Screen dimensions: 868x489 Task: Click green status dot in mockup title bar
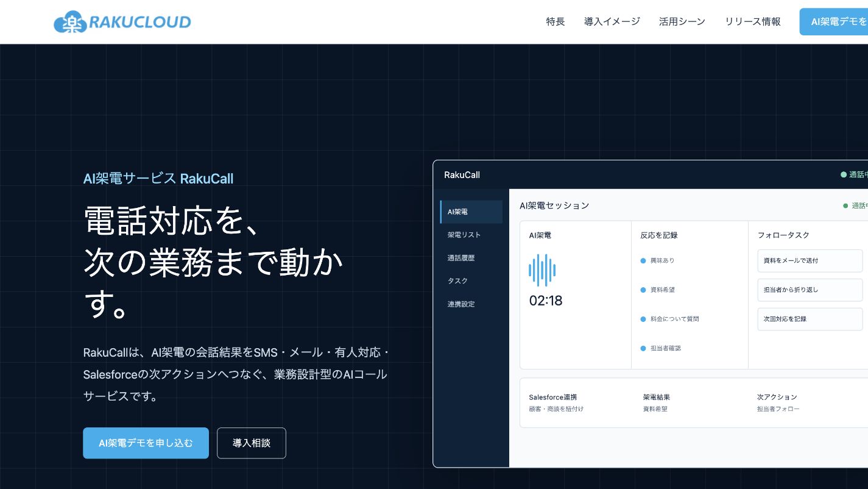(x=844, y=175)
